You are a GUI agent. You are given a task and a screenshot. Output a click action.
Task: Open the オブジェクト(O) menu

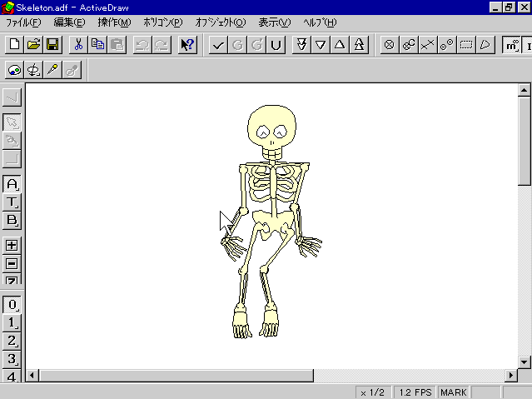click(221, 22)
